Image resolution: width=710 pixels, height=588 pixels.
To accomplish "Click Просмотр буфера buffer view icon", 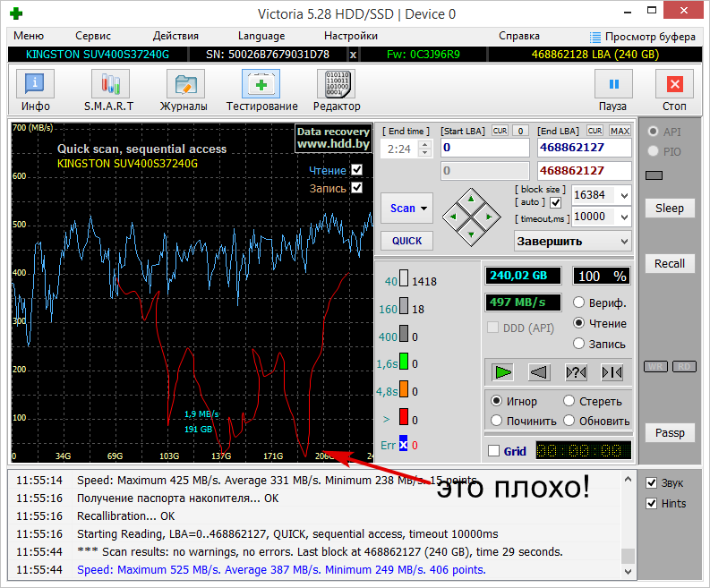I will [x=596, y=37].
